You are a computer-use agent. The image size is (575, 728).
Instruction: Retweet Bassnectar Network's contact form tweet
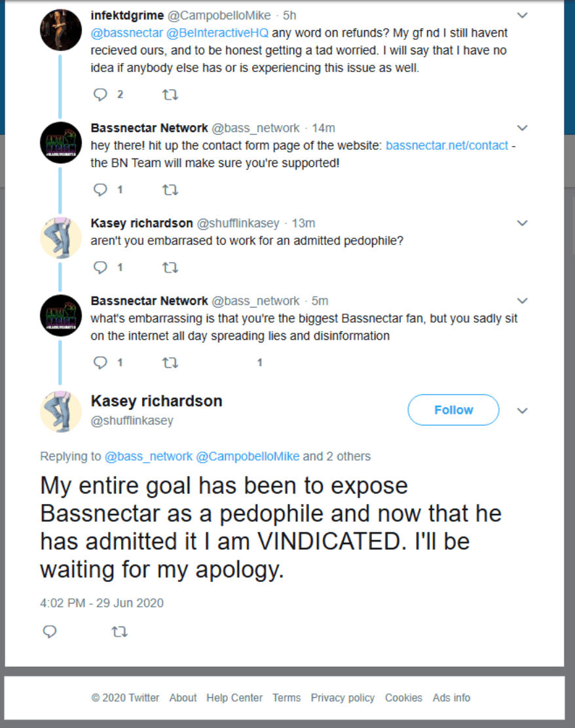point(170,190)
